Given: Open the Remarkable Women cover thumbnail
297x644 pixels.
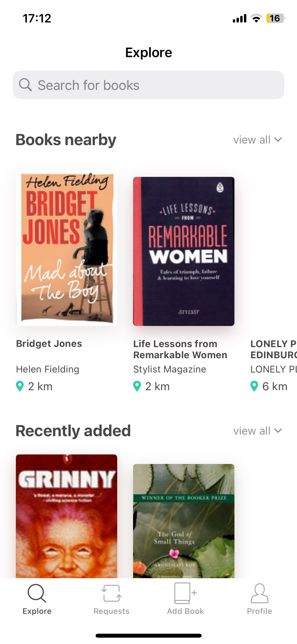Looking at the screenshot, I should point(184,251).
